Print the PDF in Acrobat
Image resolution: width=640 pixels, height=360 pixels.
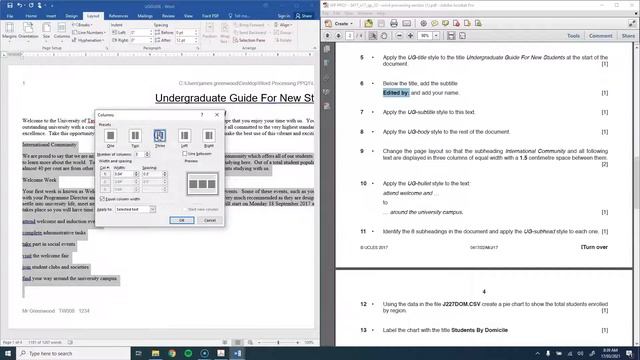[x=393, y=24]
